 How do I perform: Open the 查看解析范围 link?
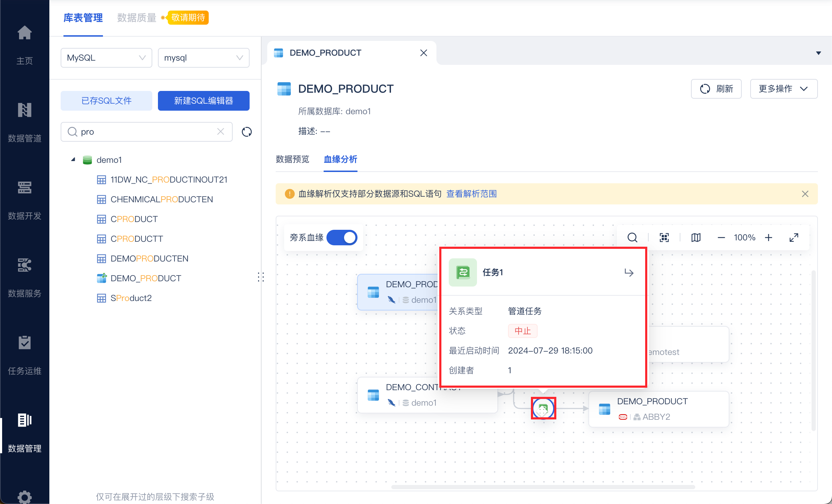click(471, 194)
